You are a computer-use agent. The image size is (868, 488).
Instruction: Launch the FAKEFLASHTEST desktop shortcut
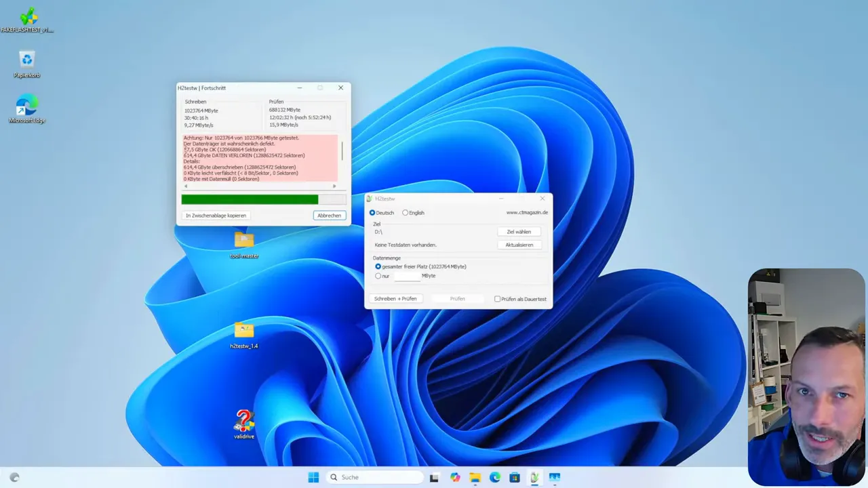coord(27,17)
